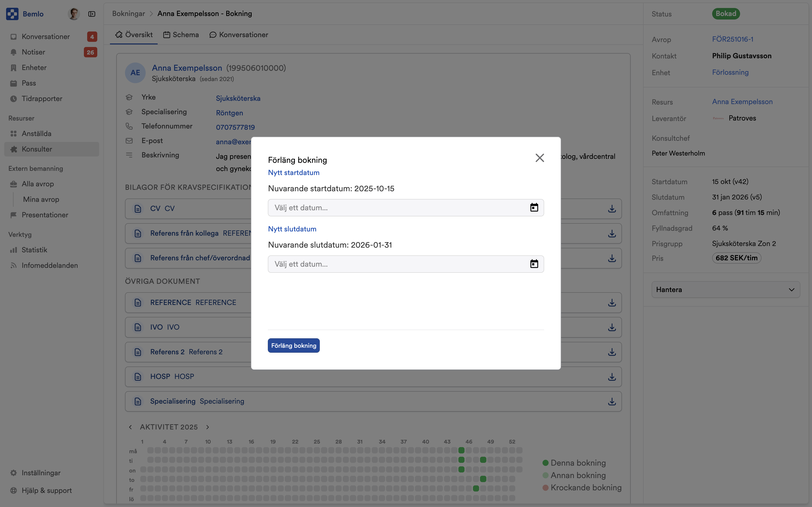
Task: Click the 26 badge beside Notiser
Action: click(x=90, y=52)
